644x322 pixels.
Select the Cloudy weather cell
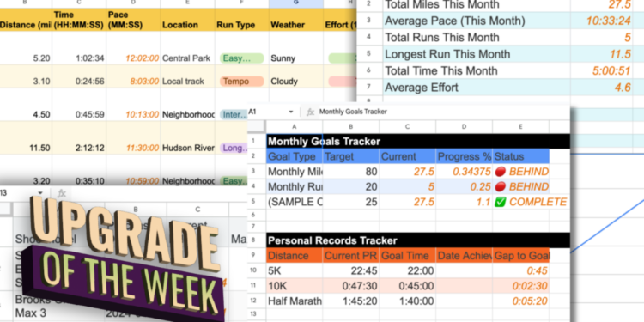[x=296, y=76]
